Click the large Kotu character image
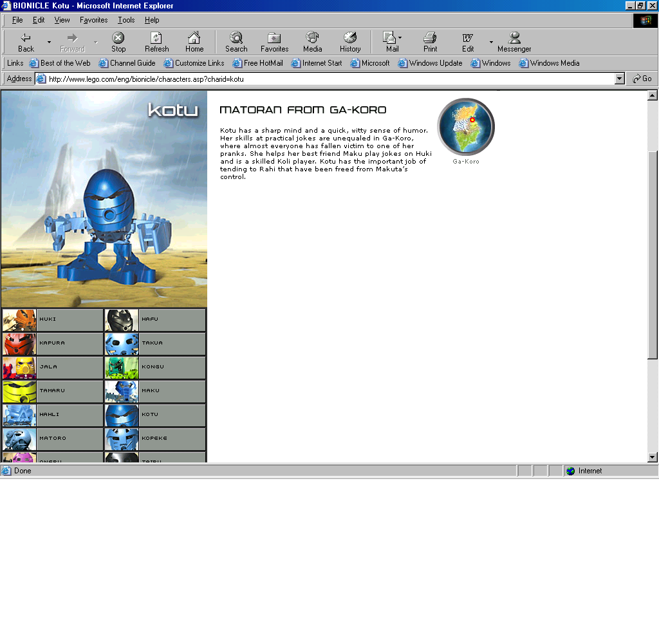Image resolution: width=659 pixels, height=644 pixels. pos(104,198)
